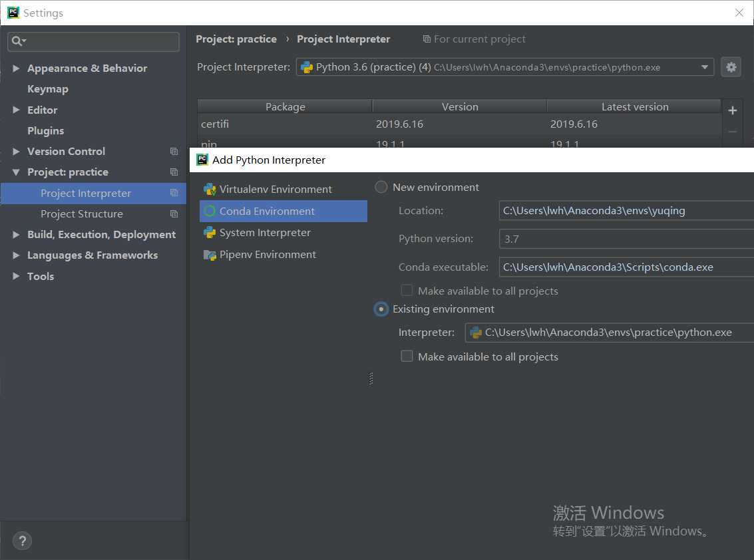Click the PyCharm icon in Settings title bar
Viewport: 754px width, 560px height.
(x=13, y=13)
